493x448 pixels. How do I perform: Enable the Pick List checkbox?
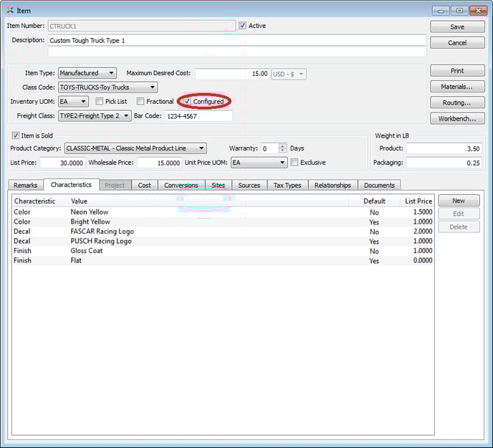click(x=100, y=102)
